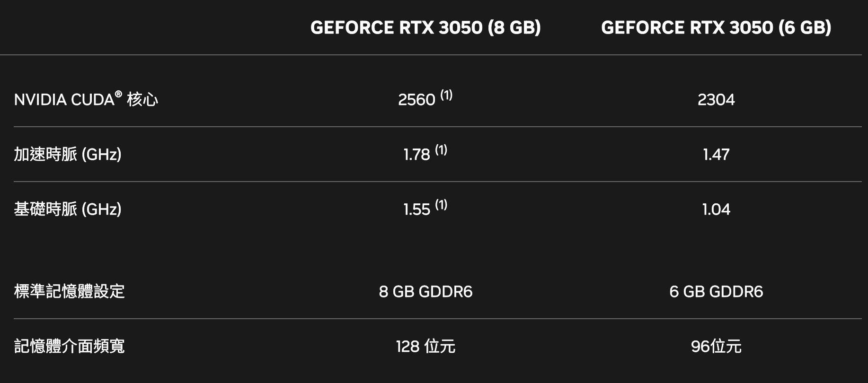Viewport: 868px width, 383px height.
Task: Click the GEFORCE RTX 3050 (8 GB) column header
Action: (425, 27)
